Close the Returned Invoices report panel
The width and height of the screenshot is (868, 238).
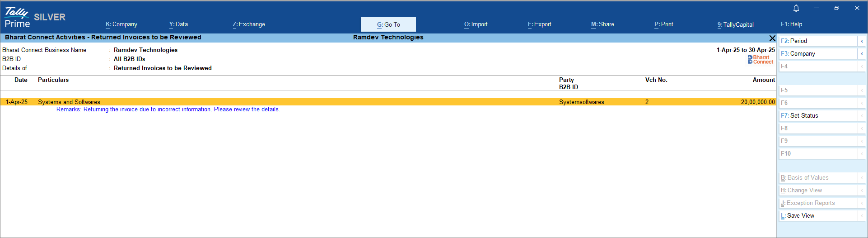(x=772, y=38)
